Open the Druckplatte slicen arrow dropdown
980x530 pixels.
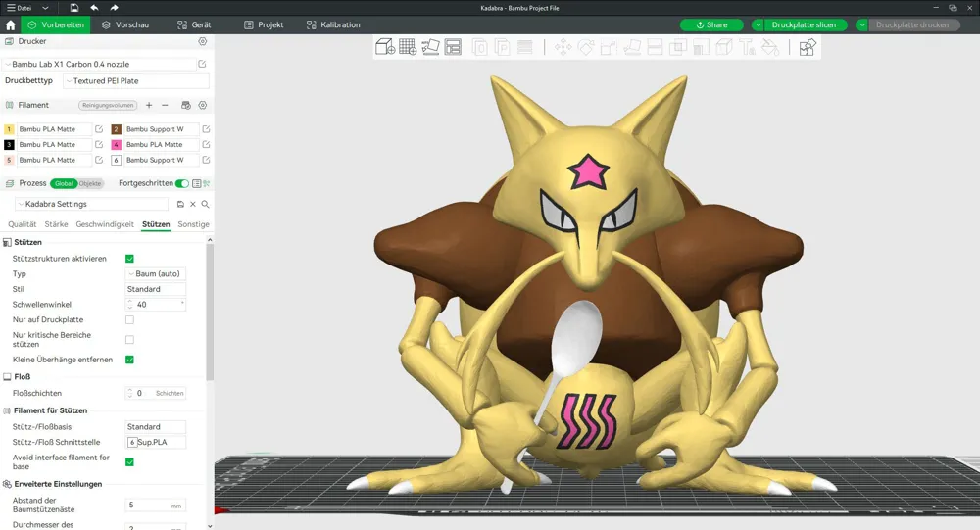758,25
